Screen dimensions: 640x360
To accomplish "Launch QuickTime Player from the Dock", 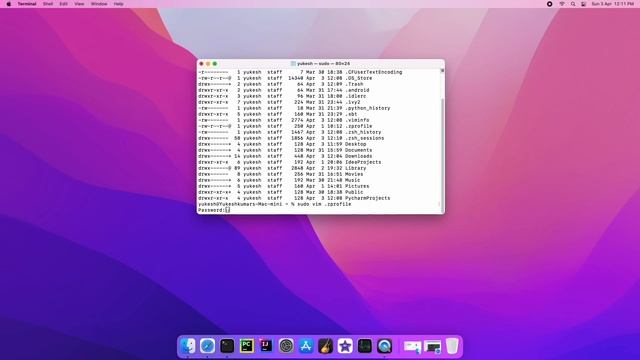I will tap(384, 346).
